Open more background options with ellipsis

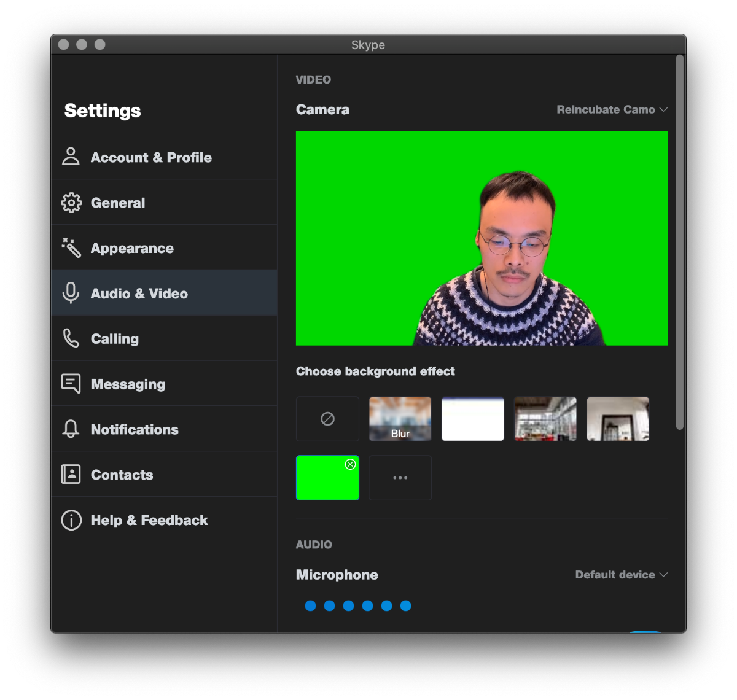[400, 478]
